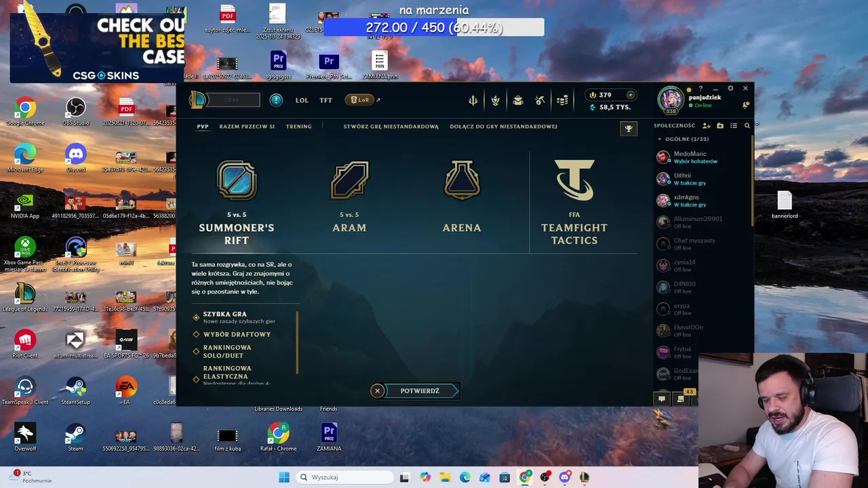
Task: Select Arena game mode
Action: point(462,197)
